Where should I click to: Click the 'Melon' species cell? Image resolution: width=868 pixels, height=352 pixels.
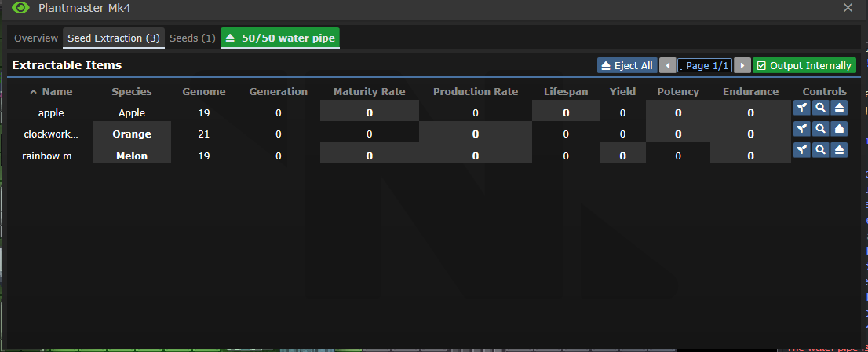click(132, 156)
